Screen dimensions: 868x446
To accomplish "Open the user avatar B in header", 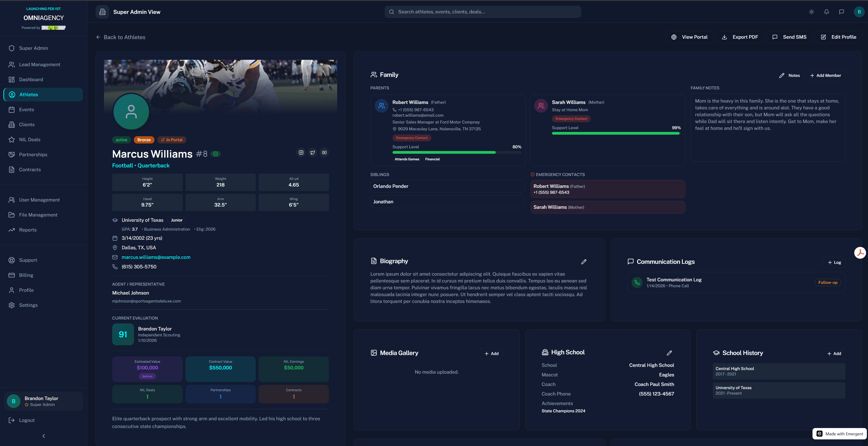I will click(x=859, y=12).
